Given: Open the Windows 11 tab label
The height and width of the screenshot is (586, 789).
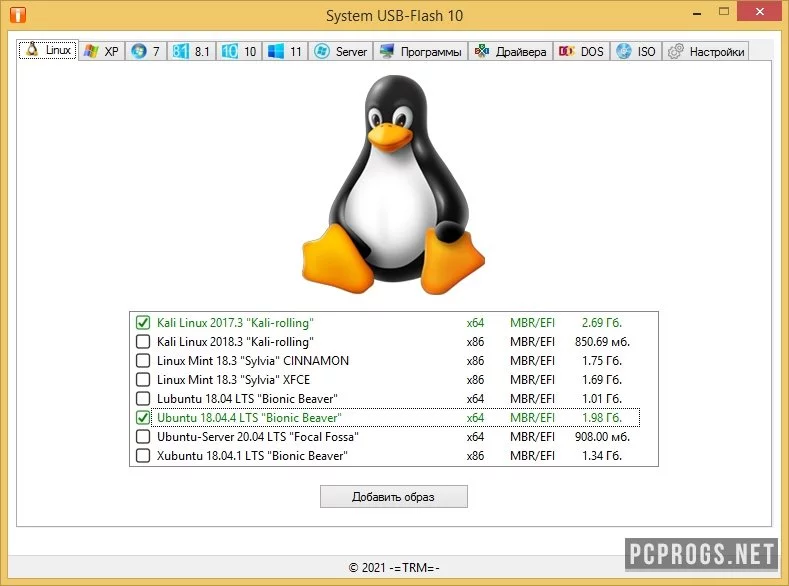Looking at the screenshot, I should (x=296, y=51).
